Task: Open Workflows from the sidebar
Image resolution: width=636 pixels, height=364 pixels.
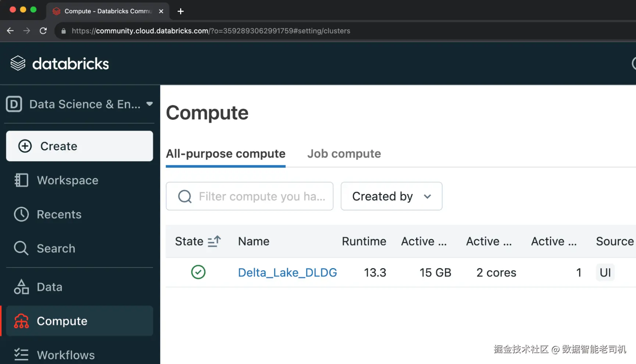Action: [x=65, y=355]
